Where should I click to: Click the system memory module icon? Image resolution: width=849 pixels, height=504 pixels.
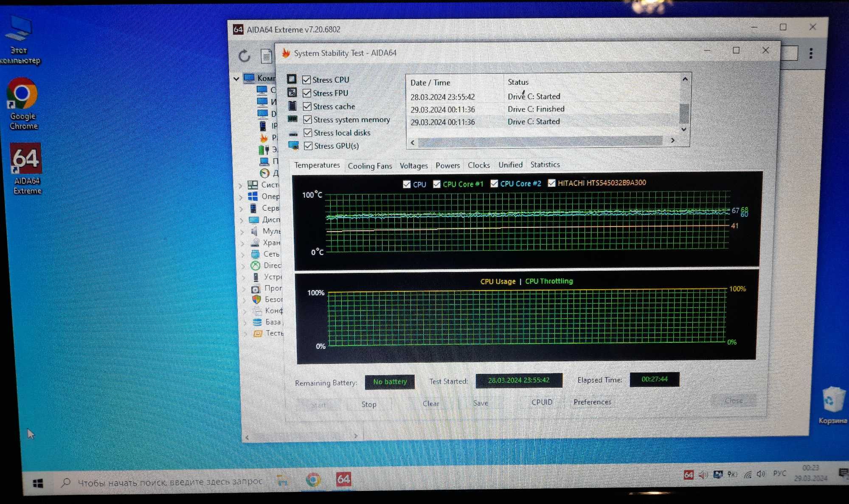(292, 119)
